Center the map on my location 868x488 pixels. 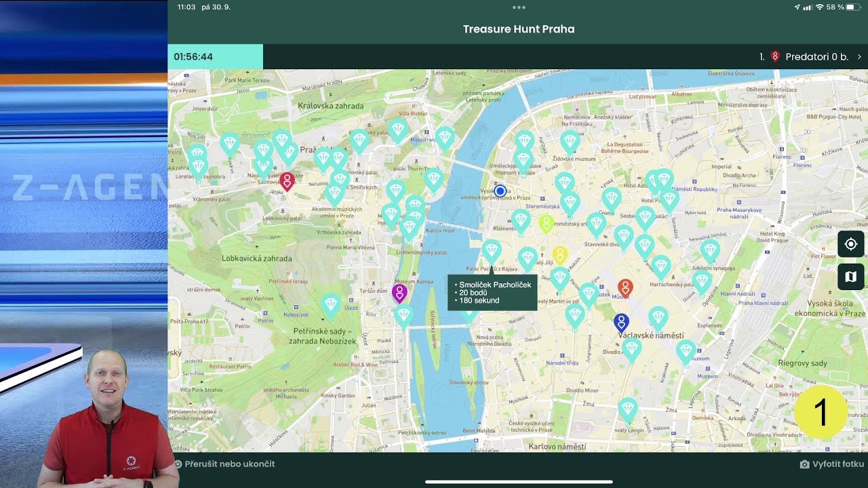pos(851,244)
